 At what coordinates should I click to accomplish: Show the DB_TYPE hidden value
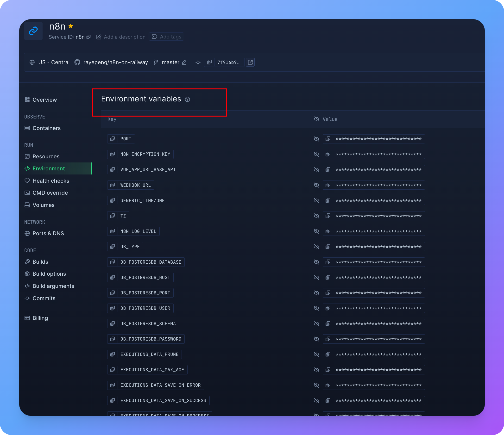click(316, 247)
